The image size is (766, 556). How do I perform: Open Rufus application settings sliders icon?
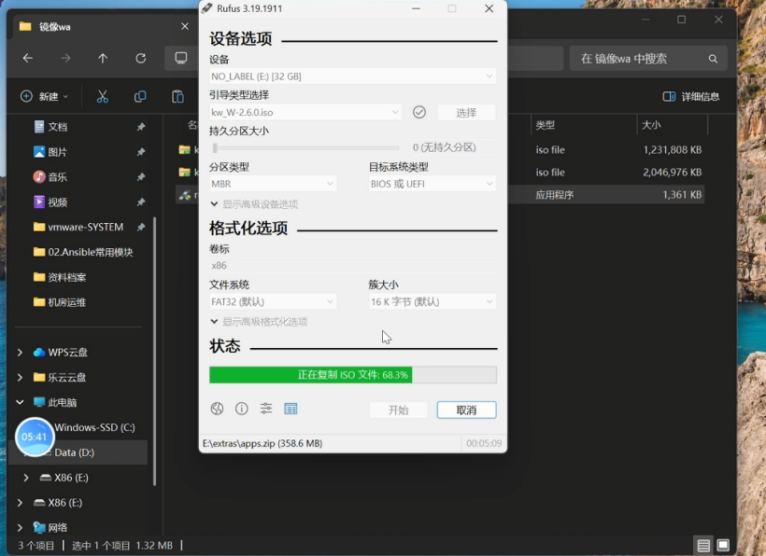coord(266,408)
